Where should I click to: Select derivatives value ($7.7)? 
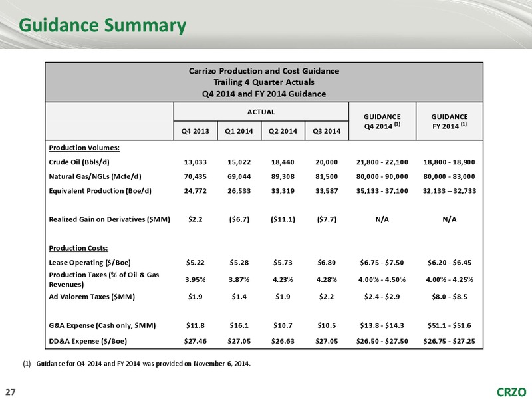[x=327, y=219]
